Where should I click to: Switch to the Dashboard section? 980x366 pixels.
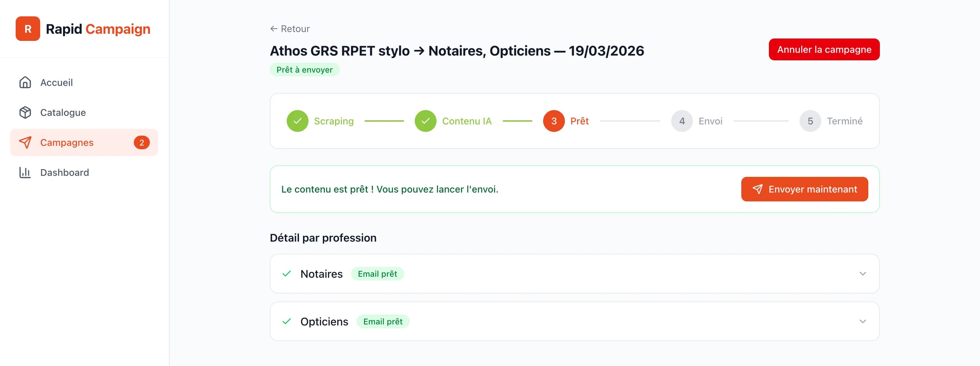tap(64, 172)
